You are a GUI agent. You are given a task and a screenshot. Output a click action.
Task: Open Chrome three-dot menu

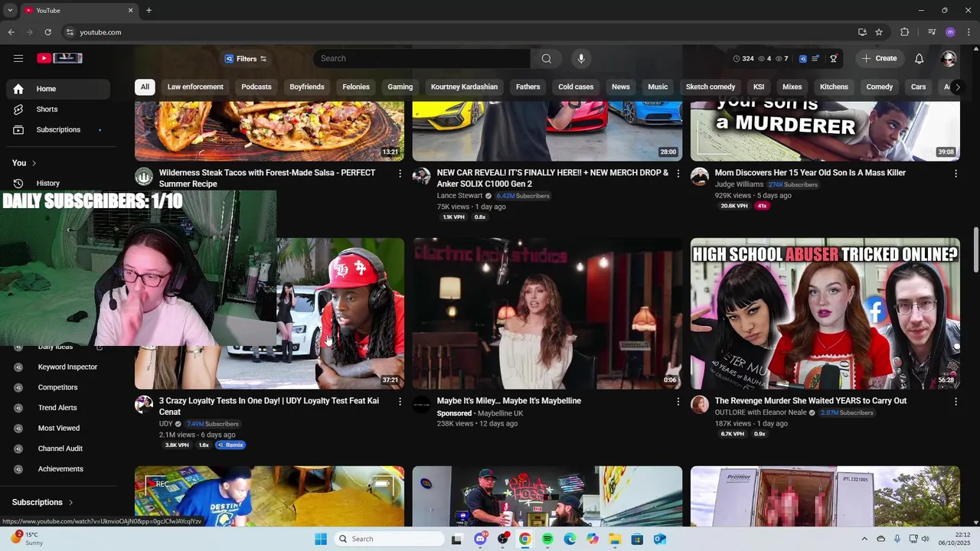pos(969,32)
